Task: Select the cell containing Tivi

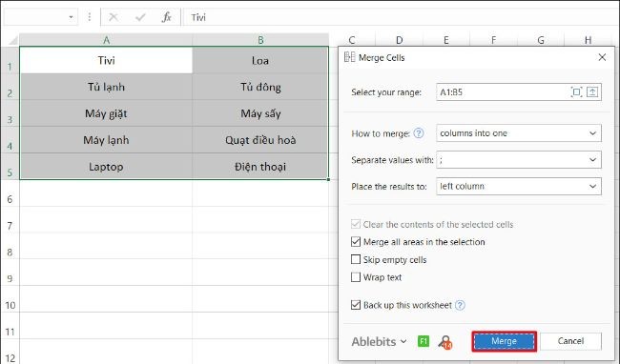Action: click(106, 60)
